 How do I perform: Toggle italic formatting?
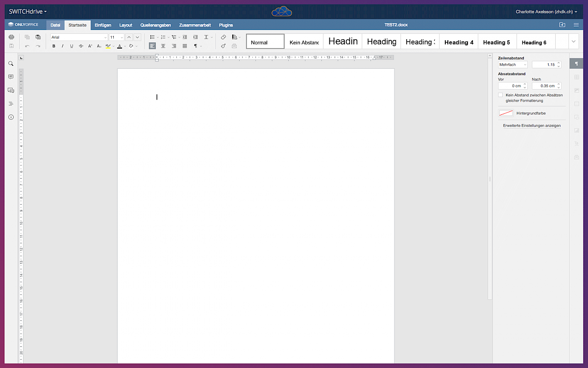coord(63,46)
